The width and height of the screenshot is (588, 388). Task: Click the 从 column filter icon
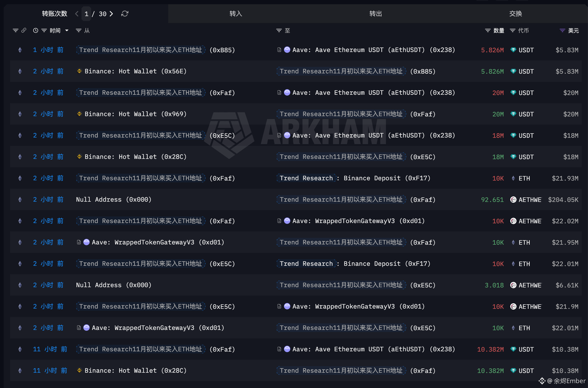click(x=78, y=31)
